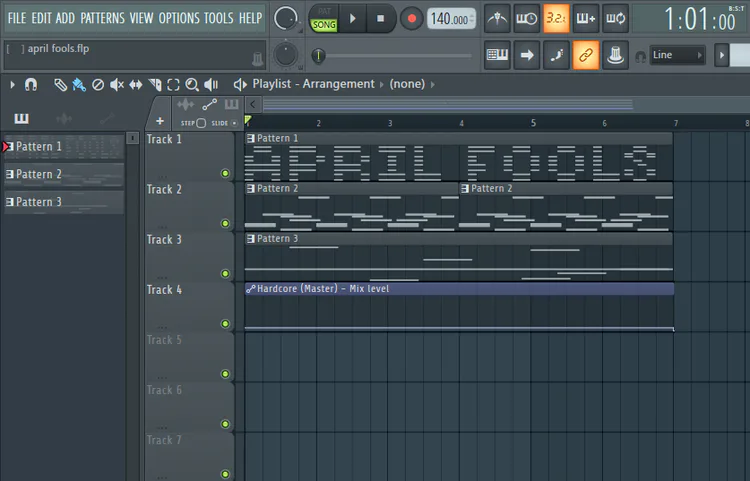
Task: Open the HELP menu
Action: click(250, 18)
